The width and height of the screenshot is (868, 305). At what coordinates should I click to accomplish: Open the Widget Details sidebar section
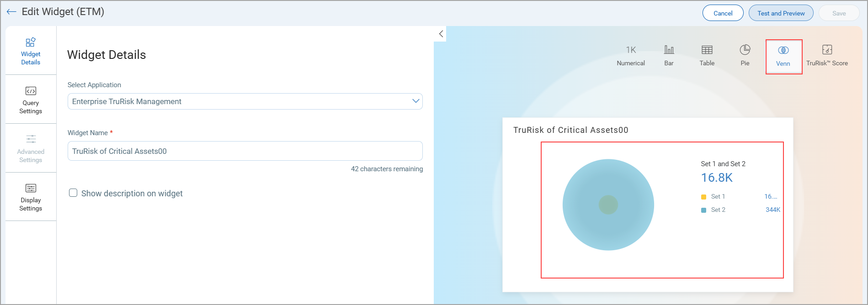[31, 51]
